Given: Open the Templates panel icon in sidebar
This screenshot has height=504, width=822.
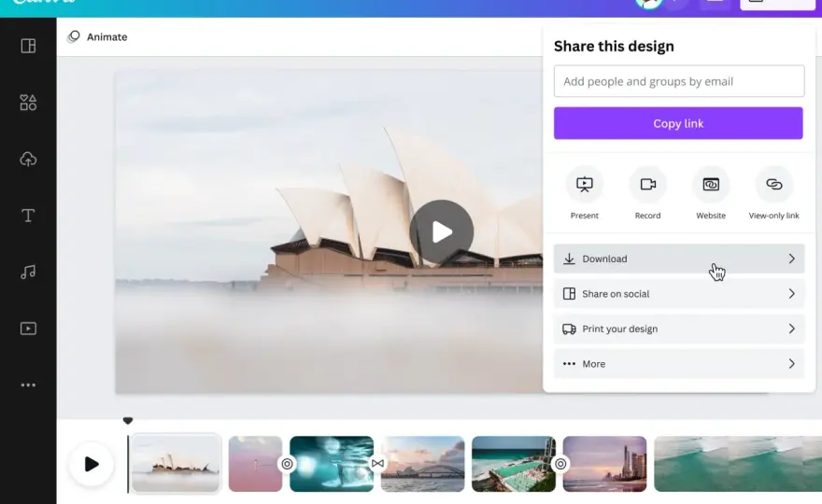Looking at the screenshot, I should pyautogui.click(x=28, y=46).
